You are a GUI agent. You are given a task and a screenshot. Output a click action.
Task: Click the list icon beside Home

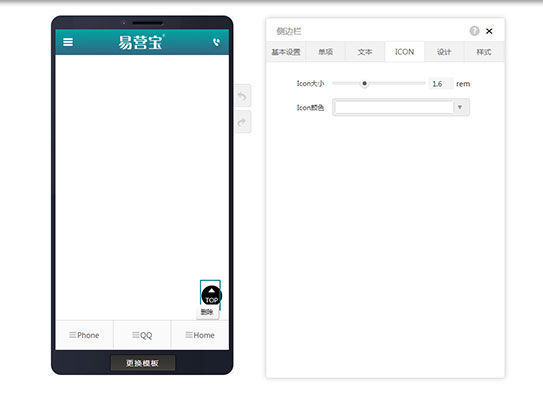point(189,335)
